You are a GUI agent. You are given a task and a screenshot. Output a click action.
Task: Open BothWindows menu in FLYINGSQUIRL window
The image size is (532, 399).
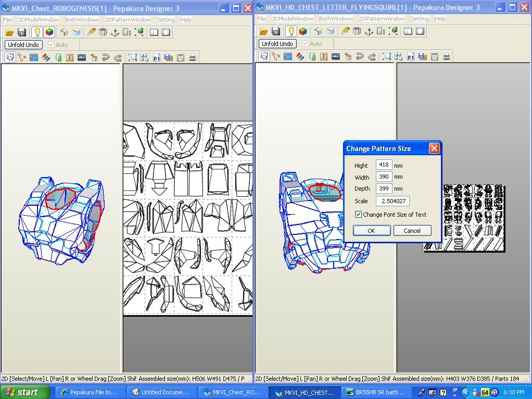[x=336, y=19]
